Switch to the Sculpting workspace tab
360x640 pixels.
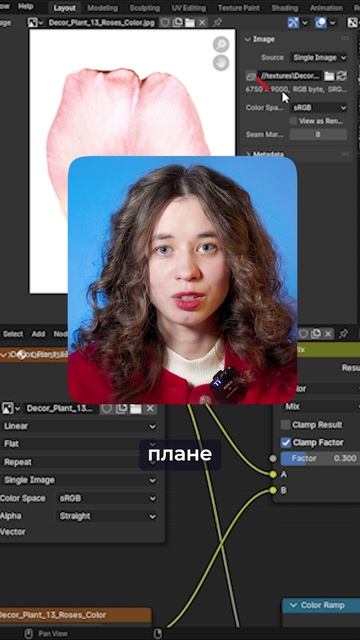(144, 8)
